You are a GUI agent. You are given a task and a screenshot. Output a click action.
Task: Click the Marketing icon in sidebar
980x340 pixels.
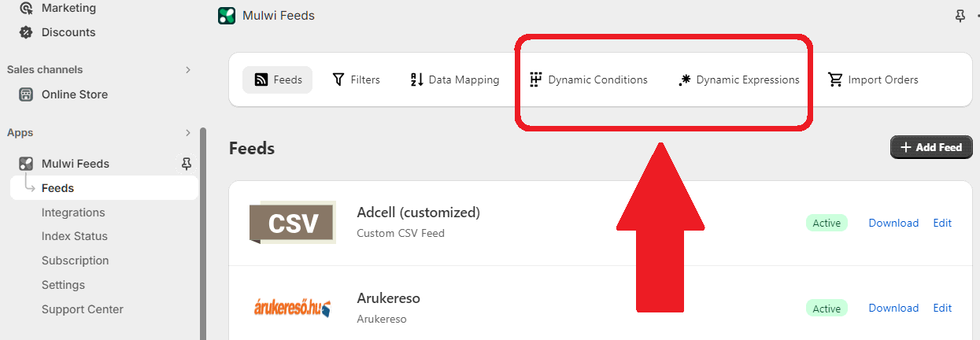(26, 8)
